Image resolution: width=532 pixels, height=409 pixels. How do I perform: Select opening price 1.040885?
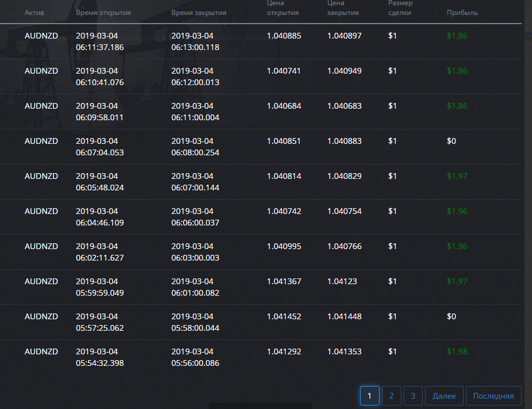[x=284, y=36]
